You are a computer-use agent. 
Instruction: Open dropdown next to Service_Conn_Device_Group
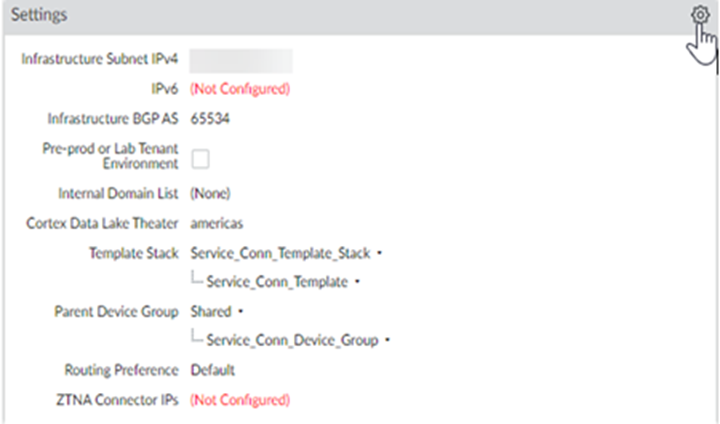click(x=387, y=340)
